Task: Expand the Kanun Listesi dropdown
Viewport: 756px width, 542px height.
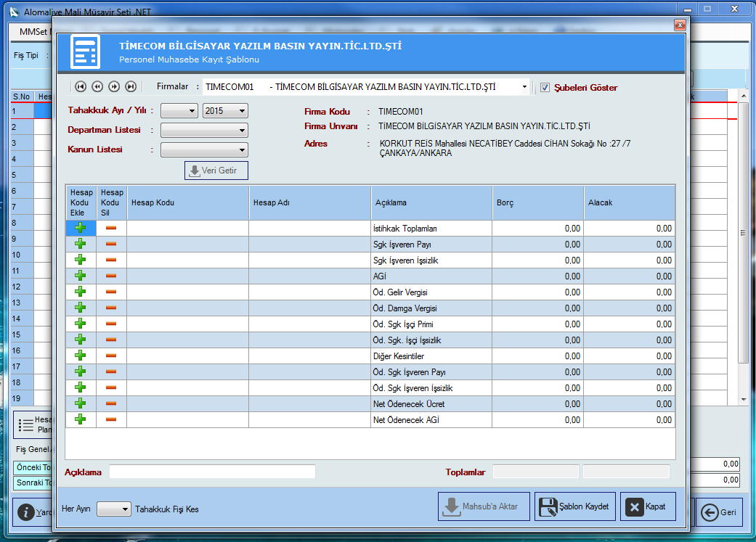Action: pos(204,150)
